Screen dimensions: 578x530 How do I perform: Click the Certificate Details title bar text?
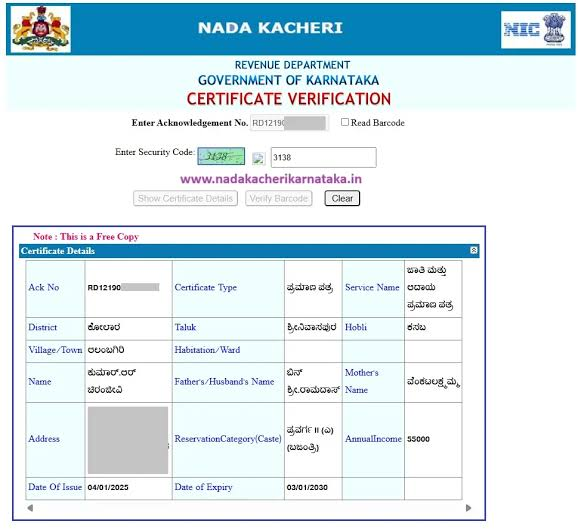(x=58, y=251)
